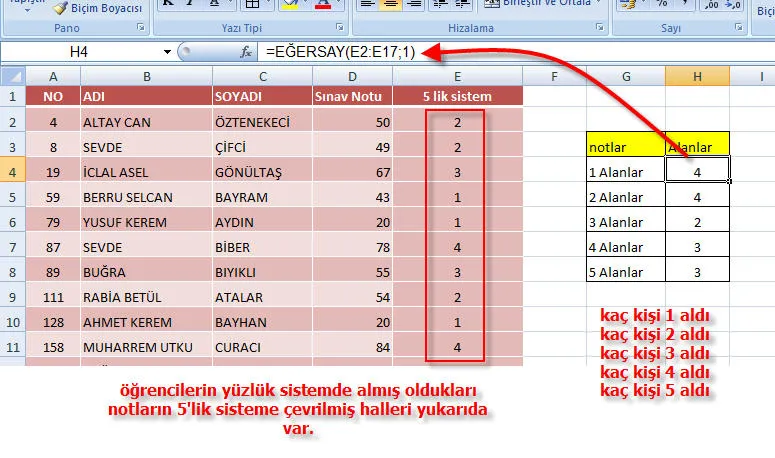Select cell containing GÖNÜLTAŞ
The image size is (775, 458).
tap(261, 171)
